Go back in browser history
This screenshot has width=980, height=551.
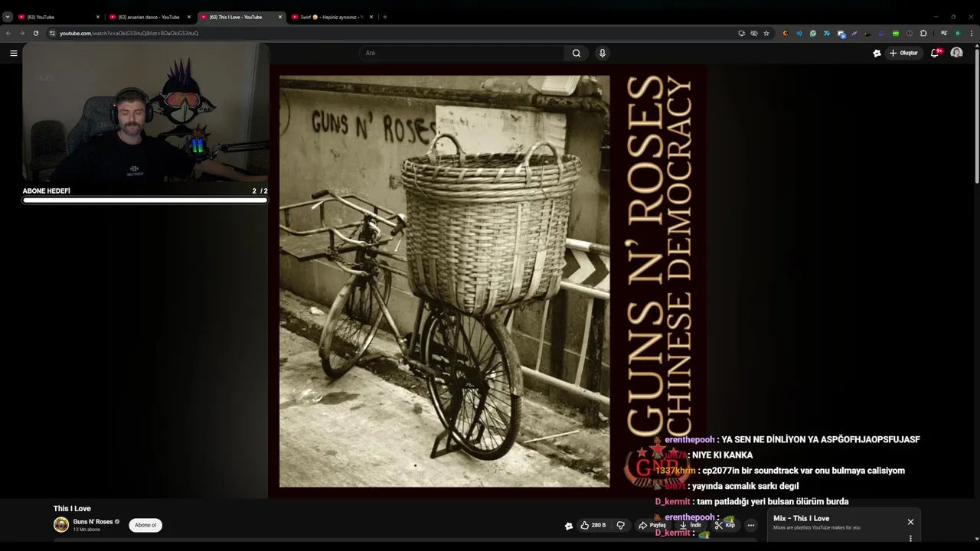click(8, 33)
